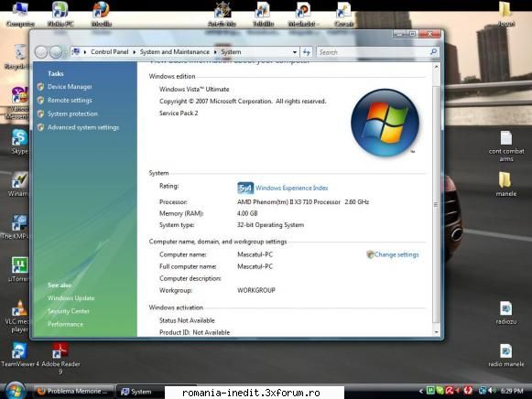532x399 pixels.
Task: Click the Windows Start orb
Action: (x=15, y=391)
